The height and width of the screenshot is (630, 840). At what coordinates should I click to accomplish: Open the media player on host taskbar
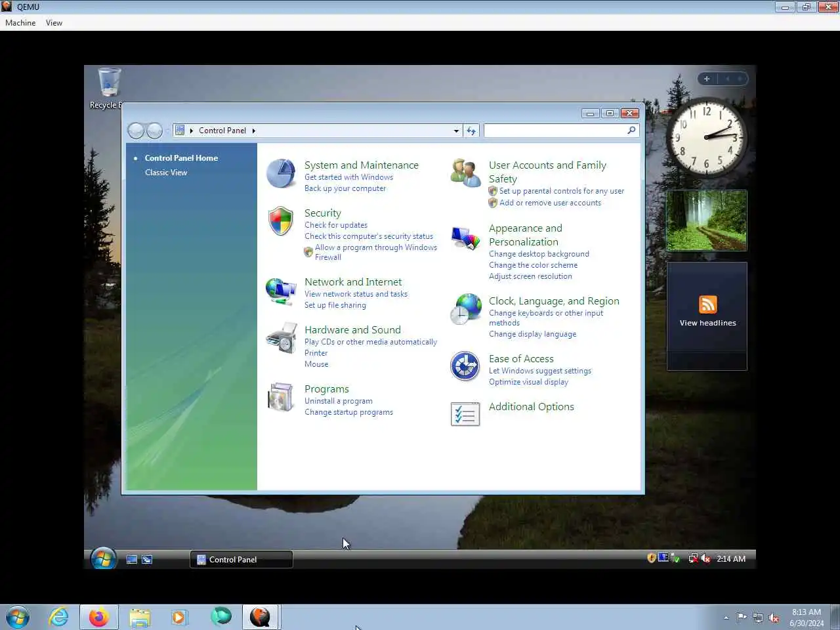(x=179, y=617)
